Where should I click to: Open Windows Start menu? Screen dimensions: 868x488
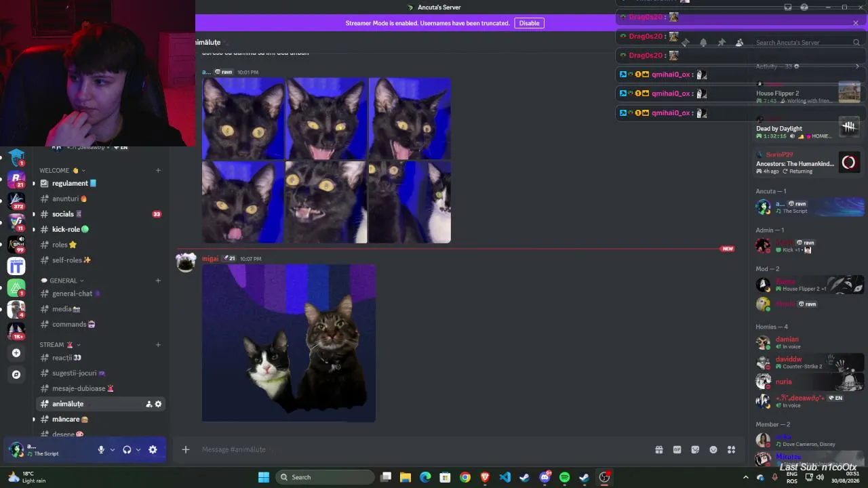pyautogui.click(x=264, y=477)
